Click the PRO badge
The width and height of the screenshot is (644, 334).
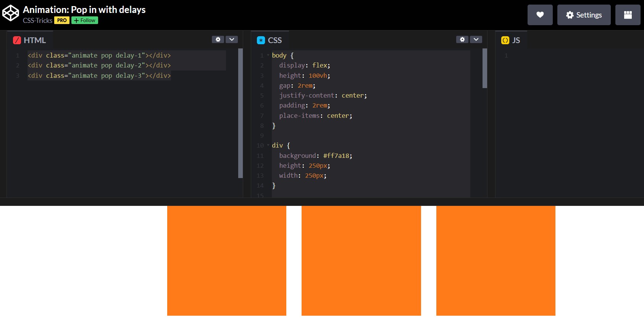[62, 20]
